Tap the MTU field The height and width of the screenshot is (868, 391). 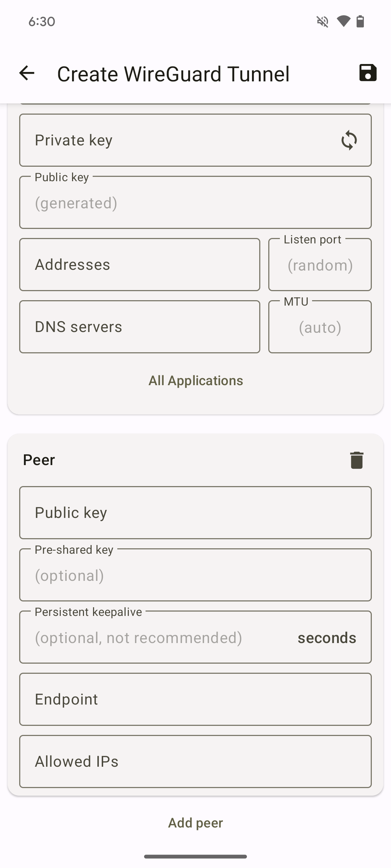click(320, 327)
